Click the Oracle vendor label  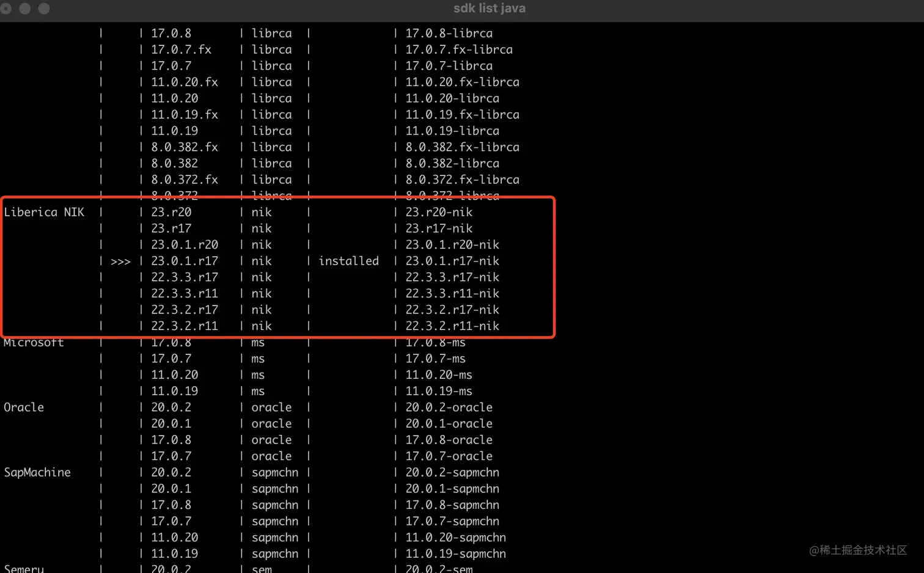[23, 407]
